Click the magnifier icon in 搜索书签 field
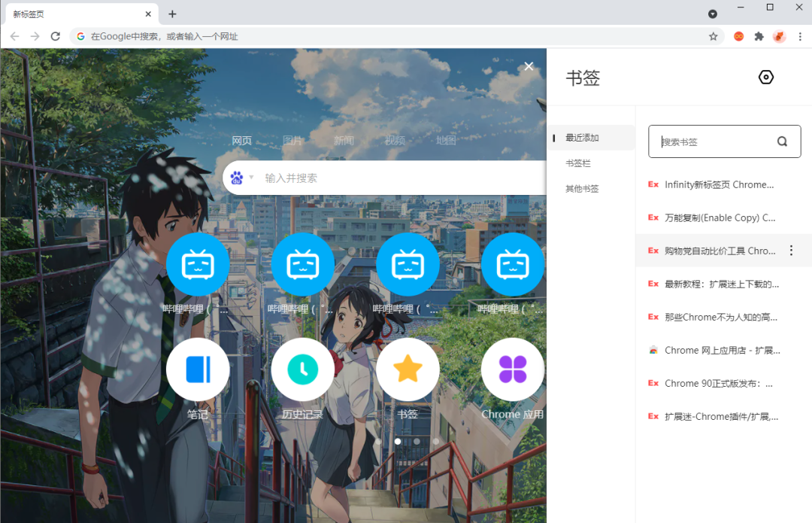 [781, 141]
